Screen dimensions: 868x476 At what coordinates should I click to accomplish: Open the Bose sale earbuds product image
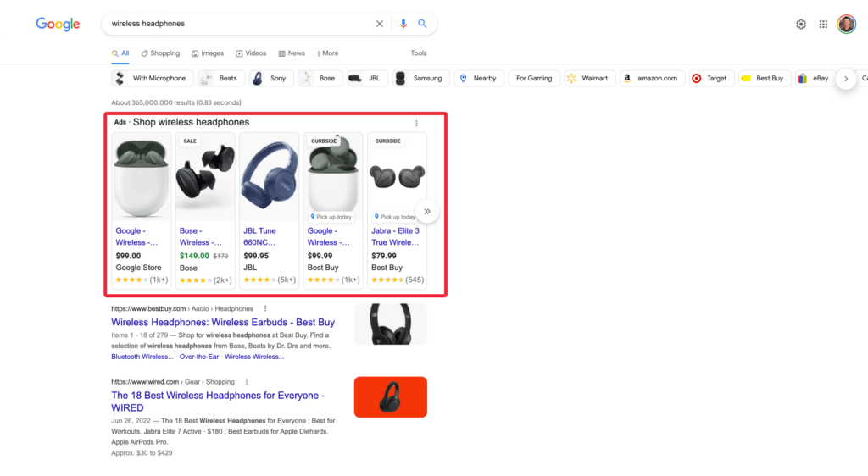(x=205, y=177)
